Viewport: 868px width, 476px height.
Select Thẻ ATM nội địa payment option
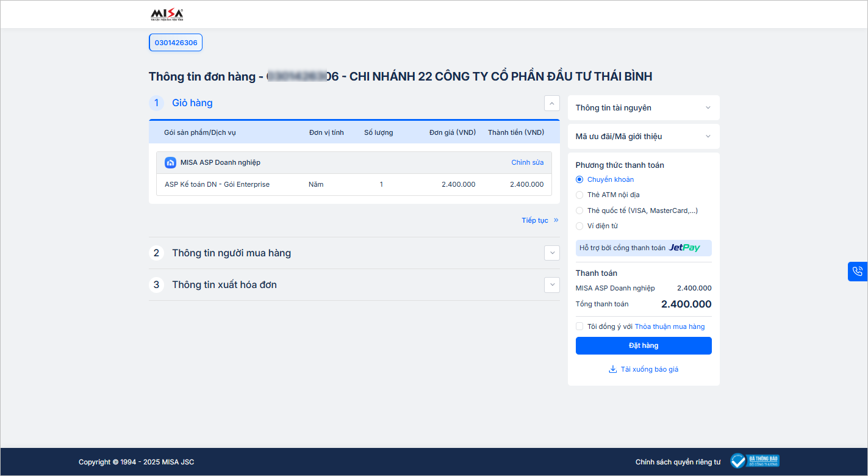click(x=579, y=195)
